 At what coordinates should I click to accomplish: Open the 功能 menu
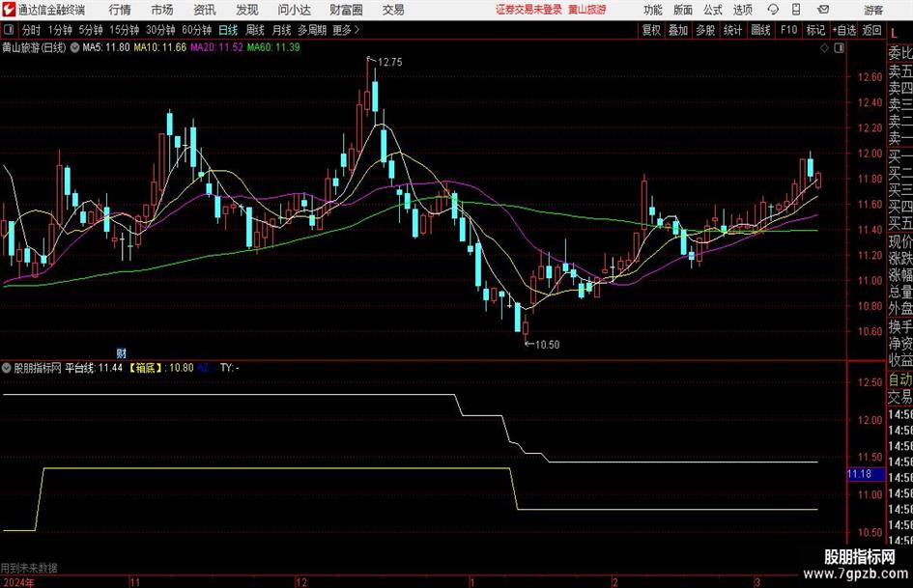(653, 10)
